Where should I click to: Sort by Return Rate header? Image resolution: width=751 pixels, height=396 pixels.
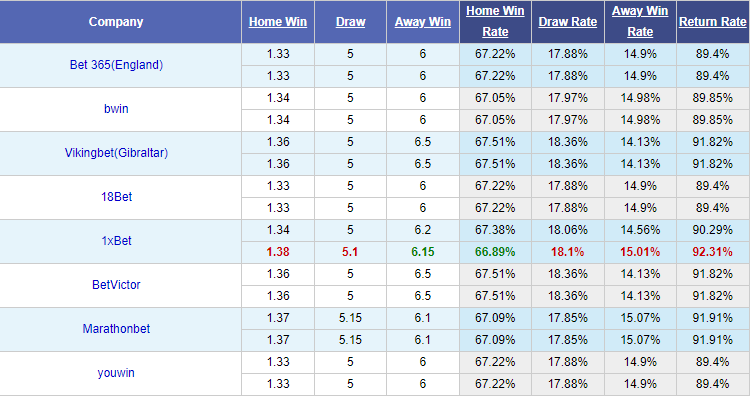pos(713,22)
